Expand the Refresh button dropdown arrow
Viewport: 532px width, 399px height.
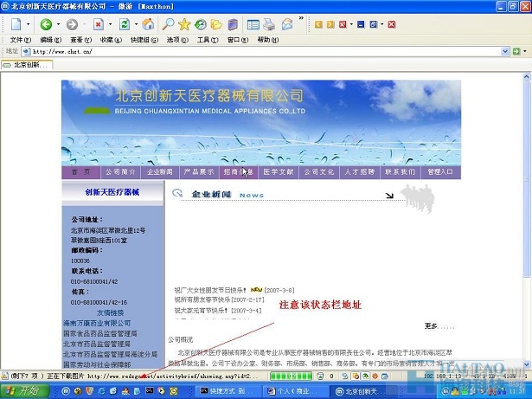[x=136, y=24]
